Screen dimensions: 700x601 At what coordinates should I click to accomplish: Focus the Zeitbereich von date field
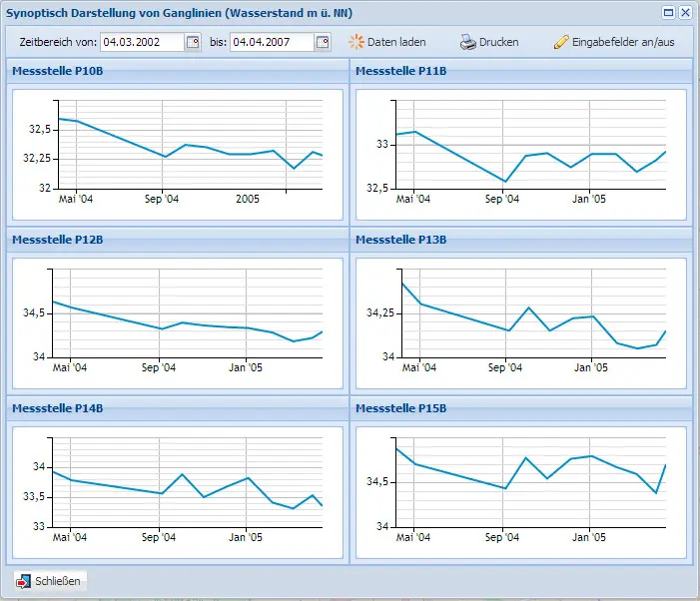pos(142,42)
